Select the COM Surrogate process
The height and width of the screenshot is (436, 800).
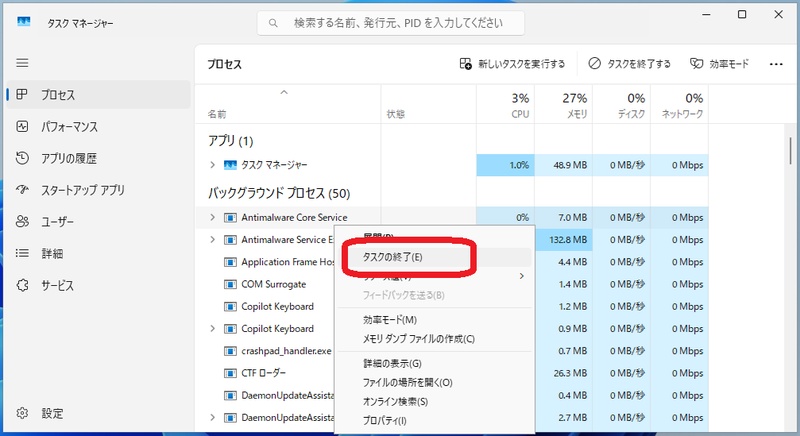(273, 284)
